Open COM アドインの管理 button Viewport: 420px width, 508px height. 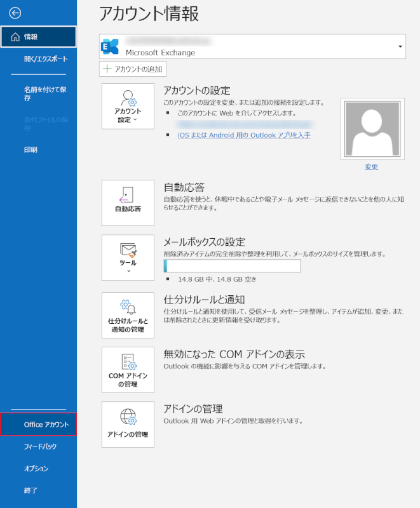(128, 370)
